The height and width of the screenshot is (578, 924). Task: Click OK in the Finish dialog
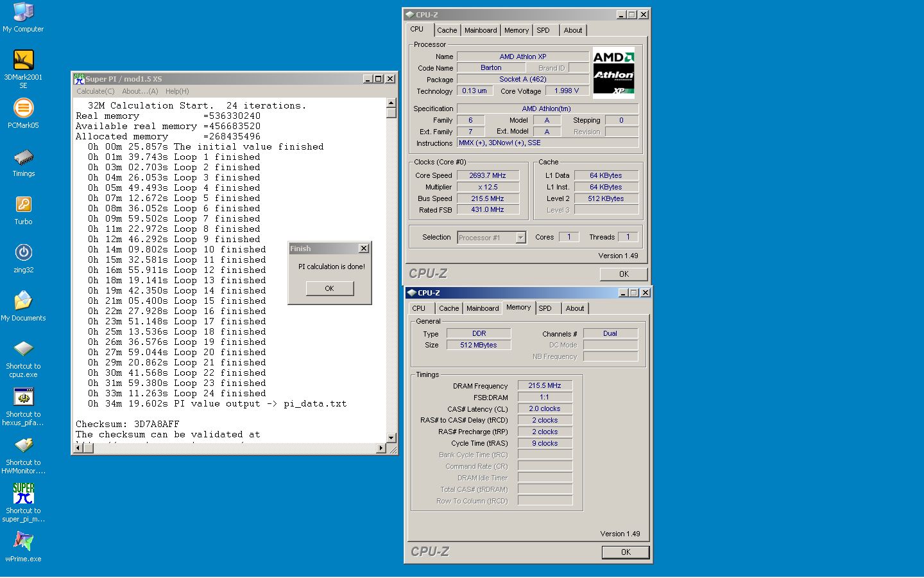pyautogui.click(x=329, y=288)
